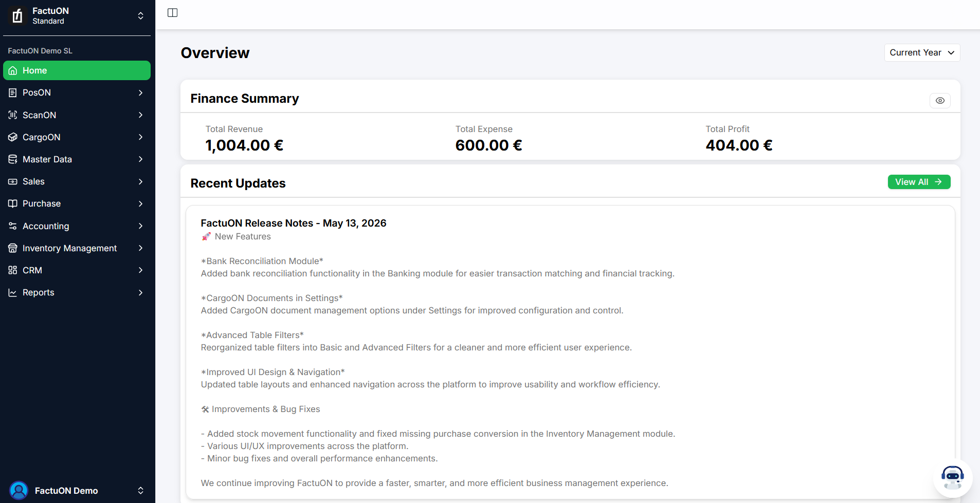Open the CargoON menu item

point(77,137)
